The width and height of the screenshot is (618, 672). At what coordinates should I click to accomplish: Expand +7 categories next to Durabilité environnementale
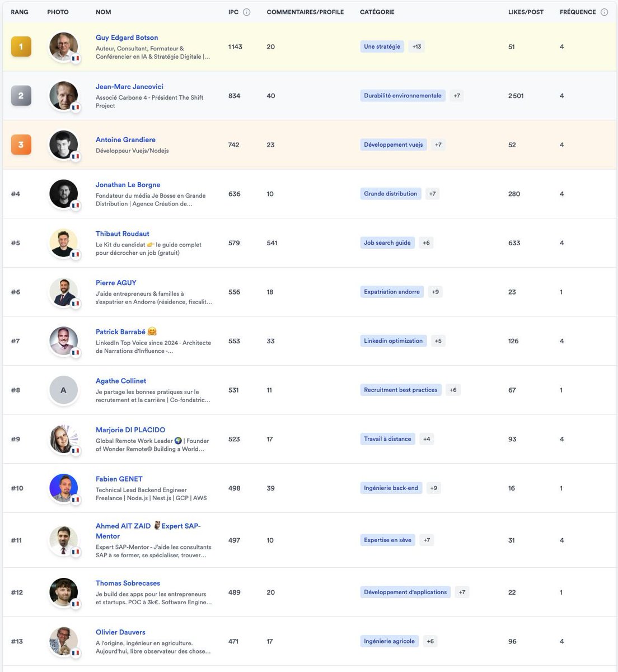(457, 96)
